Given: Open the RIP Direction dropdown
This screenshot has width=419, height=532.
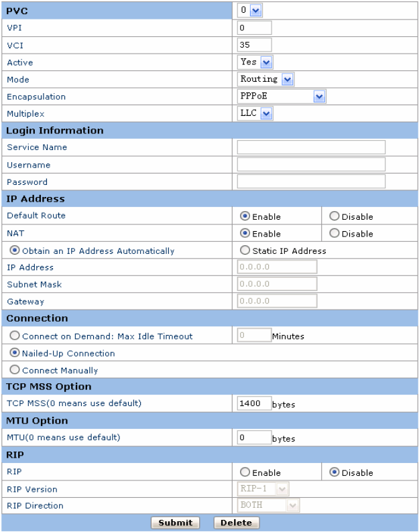Looking at the screenshot, I should tap(268, 506).
